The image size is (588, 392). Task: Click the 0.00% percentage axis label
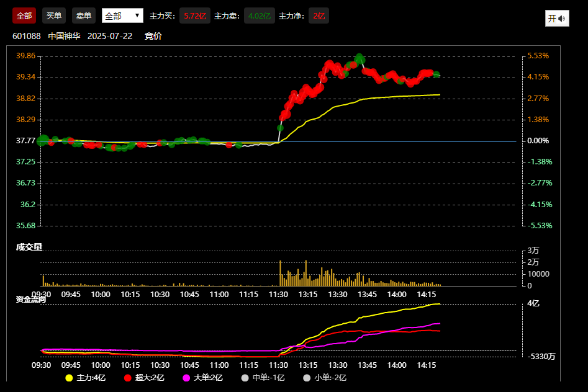[538, 141]
